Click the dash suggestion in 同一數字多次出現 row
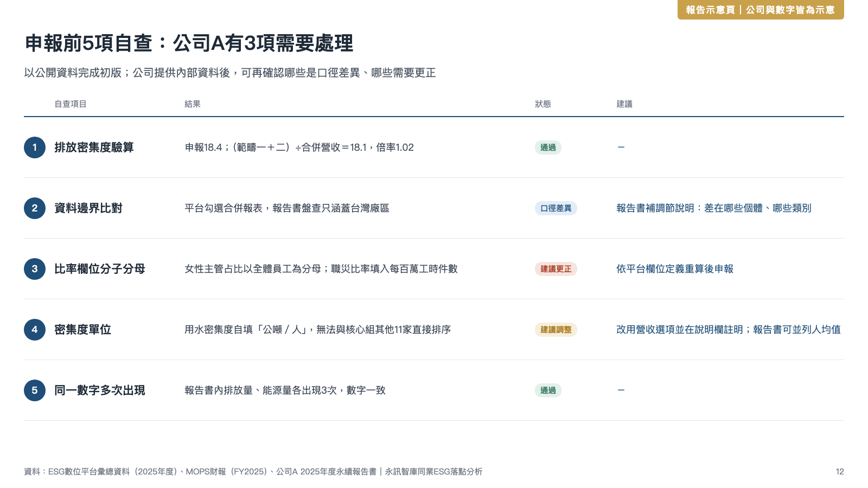 (621, 390)
